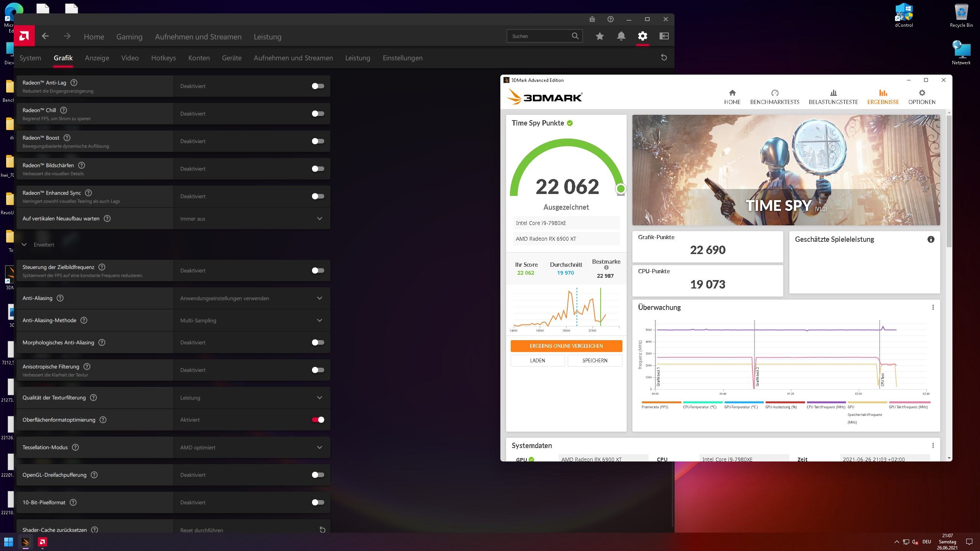Viewport: 980px width, 551px height.
Task: Open the Windows Start button
Action: click(x=8, y=542)
